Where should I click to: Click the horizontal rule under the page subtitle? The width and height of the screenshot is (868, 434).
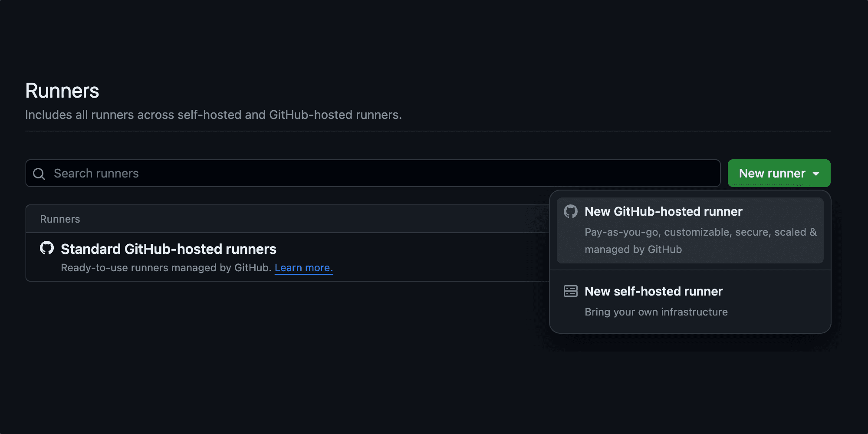click(x=427, y=131)
